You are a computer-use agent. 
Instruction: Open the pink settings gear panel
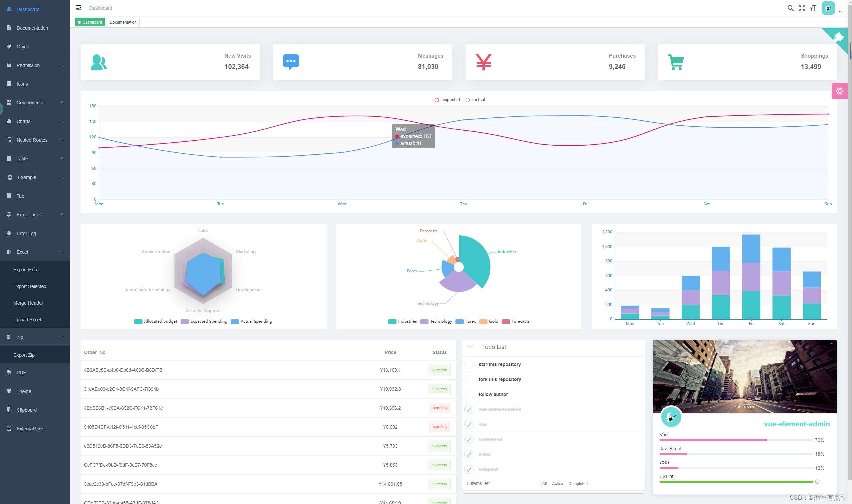(x=839, y=91)
